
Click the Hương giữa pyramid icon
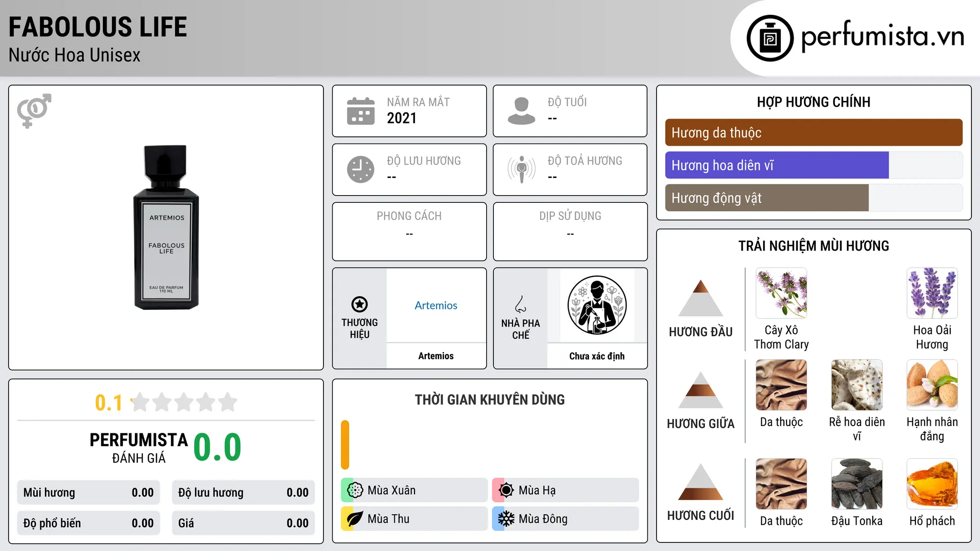(701, 390)
